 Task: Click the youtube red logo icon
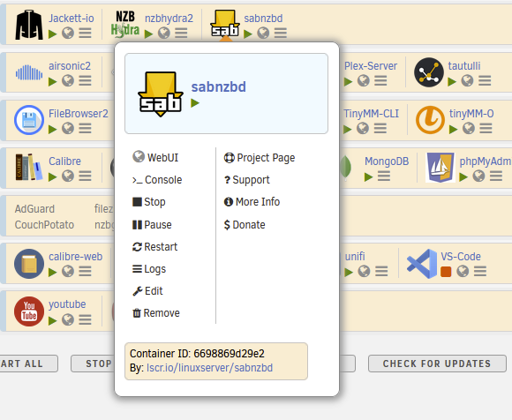[x=29, y=311]
